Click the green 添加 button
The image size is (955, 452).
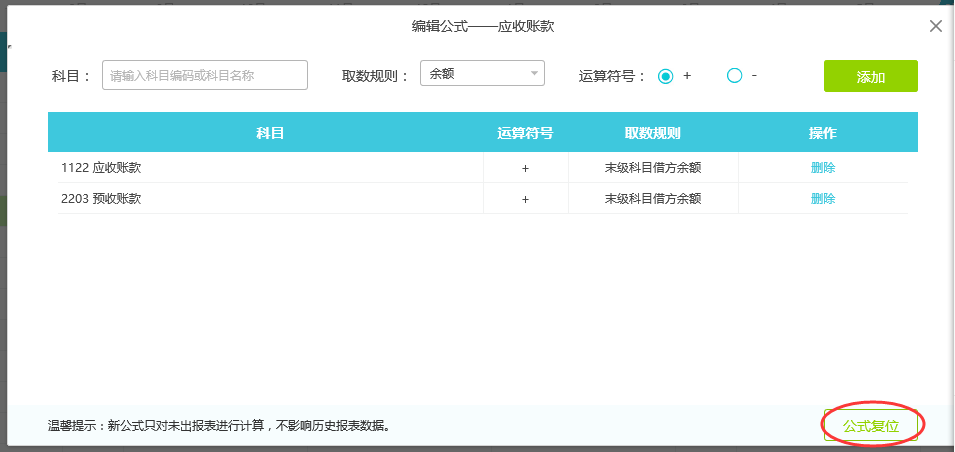coord(870,76)
